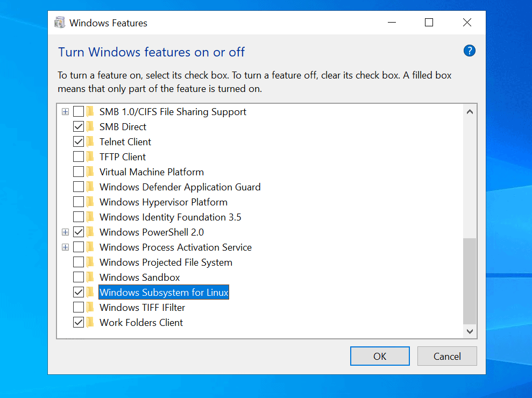Screen dimensions: 532x398
Task: Select the folder icon beside Telnet Client
Action: (x=90, y=141)
